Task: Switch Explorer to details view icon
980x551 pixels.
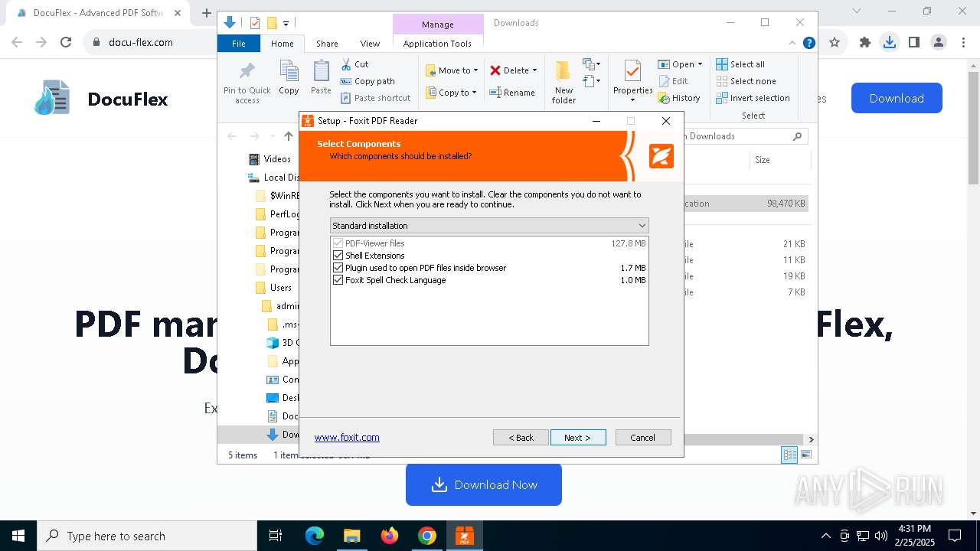Action: coord(789,455)
